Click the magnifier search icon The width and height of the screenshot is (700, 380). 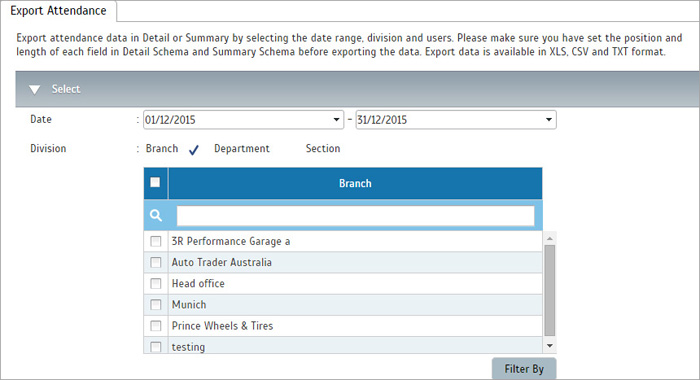[x=156, y=216]
